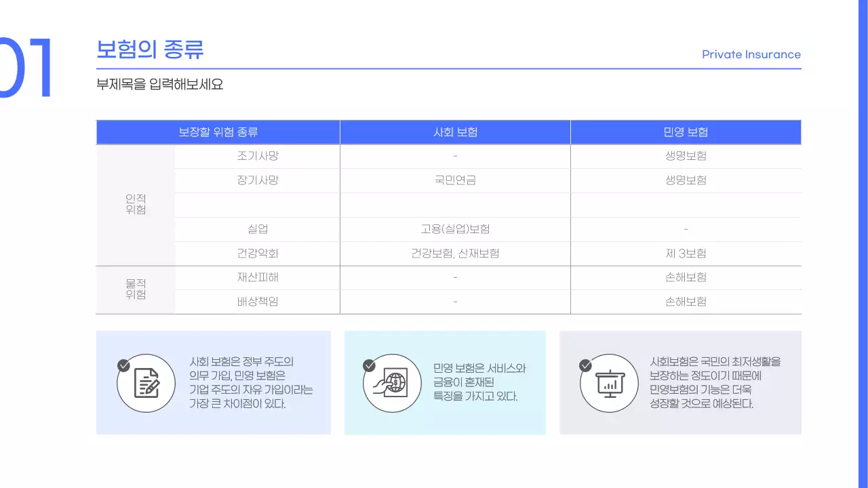Select the 건강보험, 산재보험 cell
The image size is (868, 488).
(454, 253)
